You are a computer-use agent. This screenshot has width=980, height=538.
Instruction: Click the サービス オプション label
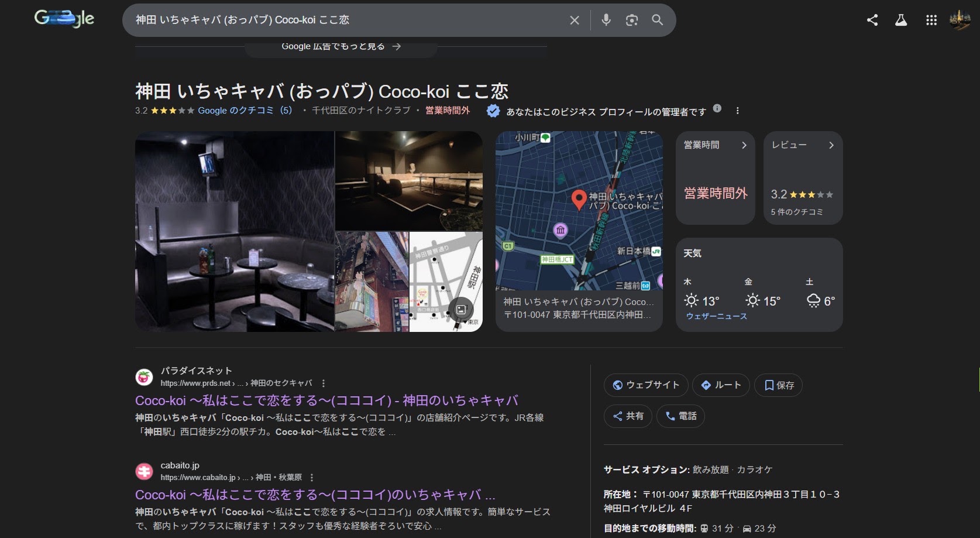point(647,470)
